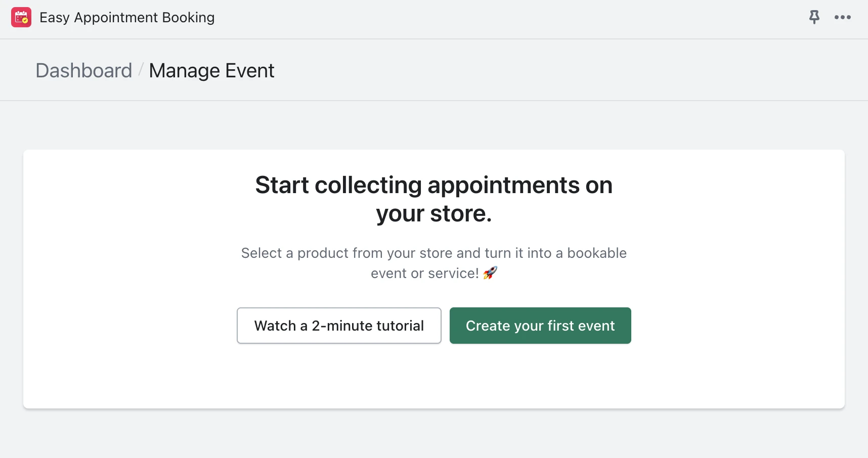Click the Easy Appointment Booking calendar app icon
The height and width of the screenshot is (458, 868).
coord(21,17)
